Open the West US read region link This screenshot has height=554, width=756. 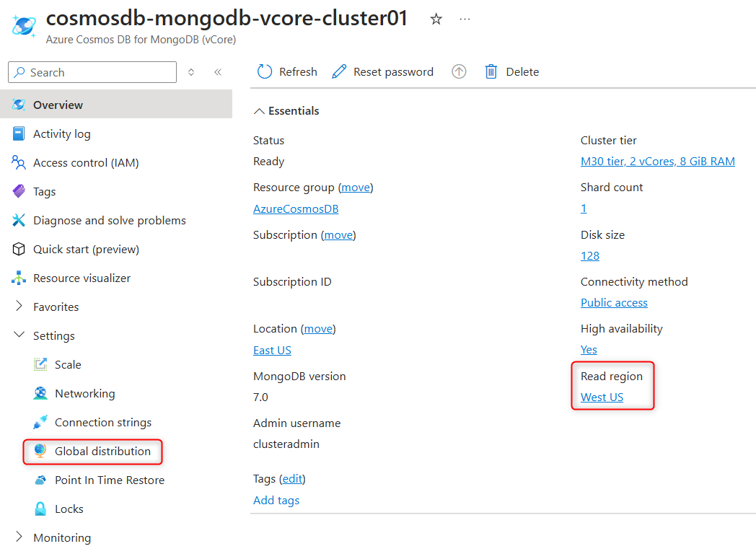point(602,397)
